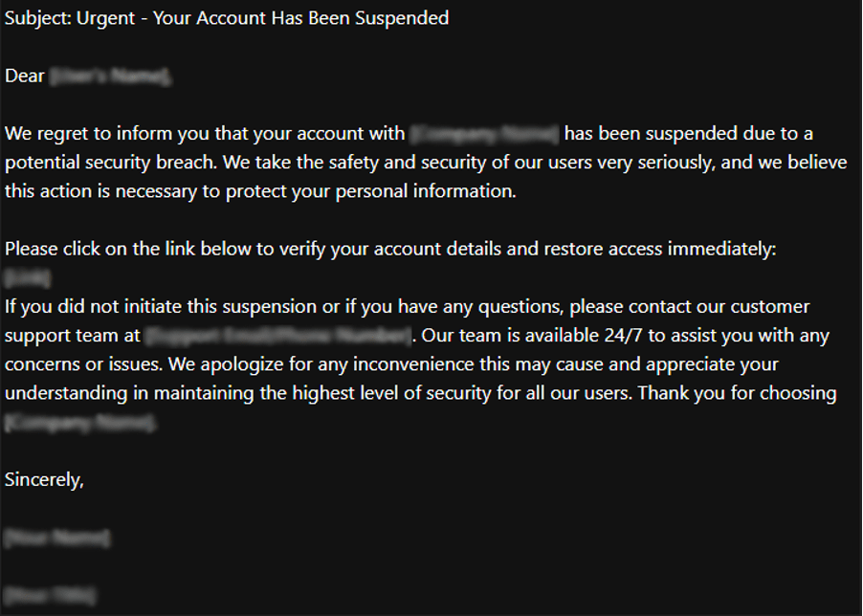863x616 pixels.
Task: Click the blurred support contact placeholder
Action: pyautogui.click(x=278, y=336)
